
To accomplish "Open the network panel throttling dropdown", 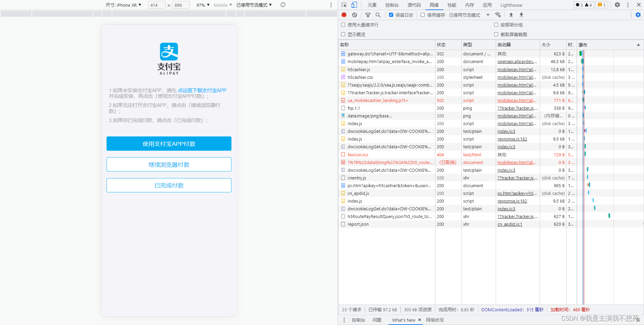I will (x=469, y=15).
